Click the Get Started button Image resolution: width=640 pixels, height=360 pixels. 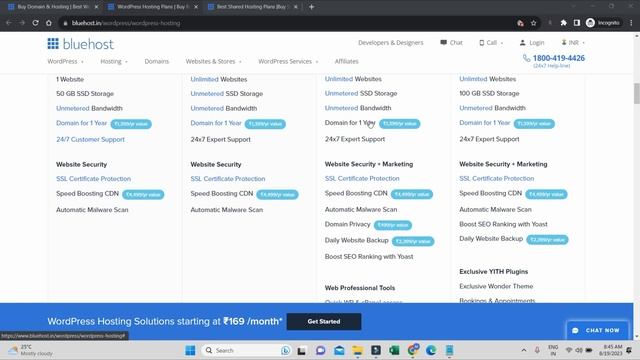[324, 322]
